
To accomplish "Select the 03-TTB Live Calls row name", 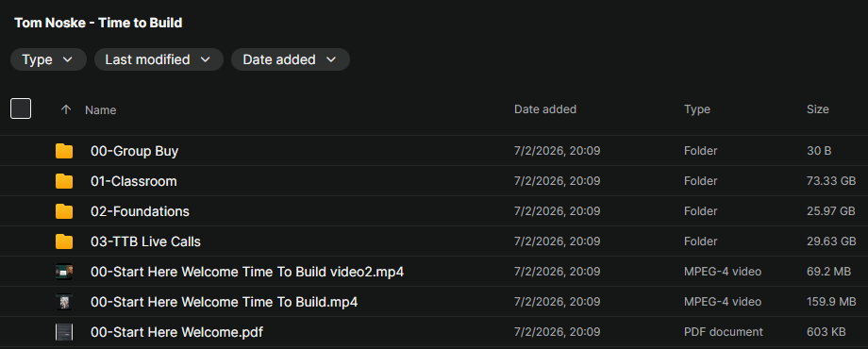I will coord(145,241).
